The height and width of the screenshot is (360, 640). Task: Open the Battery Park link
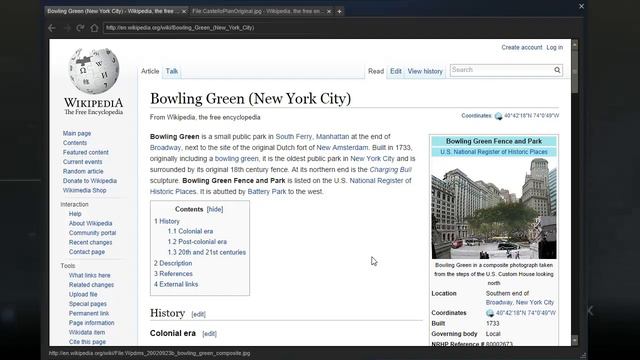[x=267, y=191]
